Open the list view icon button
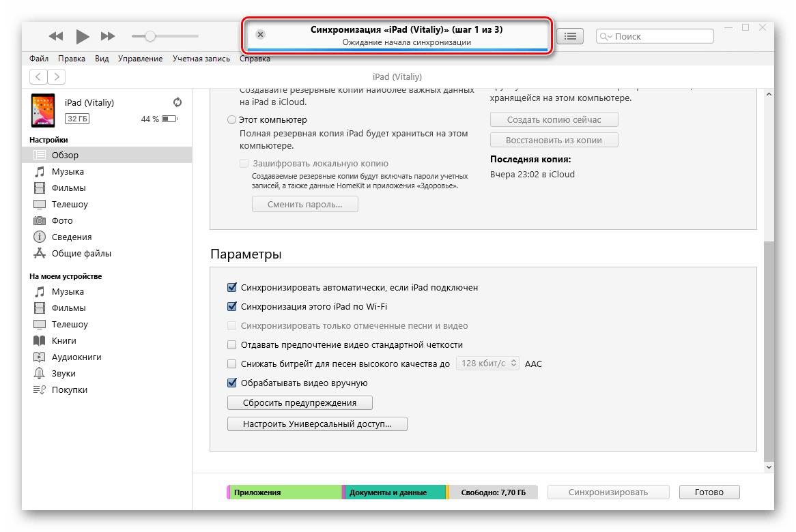This screenshot has height=532, width=796. coord(571,36)
